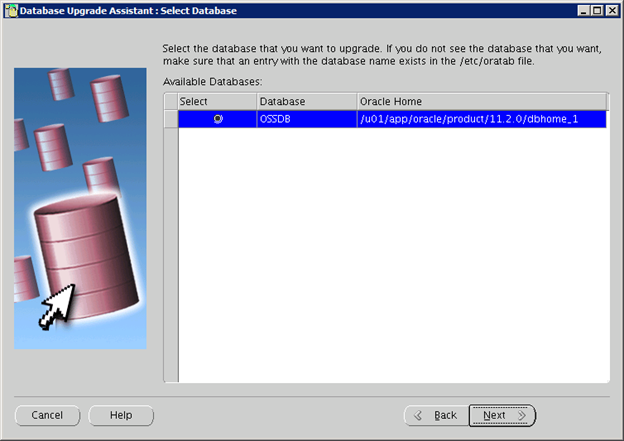Click the Database Upgrade Assistant title icon
The image size is (624, 441).
(11, 11)
